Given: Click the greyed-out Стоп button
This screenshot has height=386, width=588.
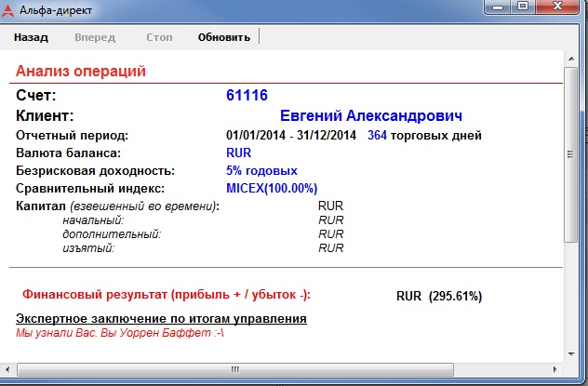Looking at the screenshot, I should [x=159, y=37].
